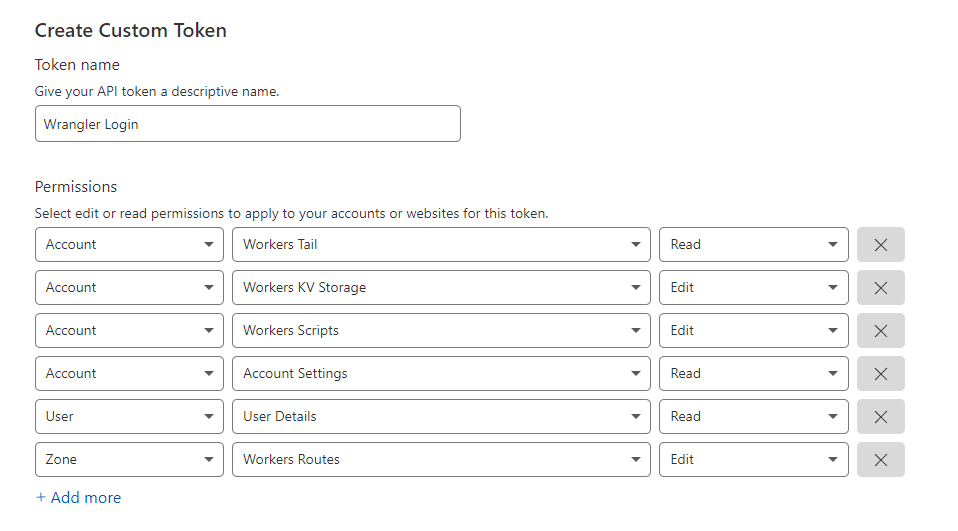The height and width of the screenshot is (531, 958).
Task: Open the Workers KV Storage permission dropdown
Action: (x=441, y=288)
